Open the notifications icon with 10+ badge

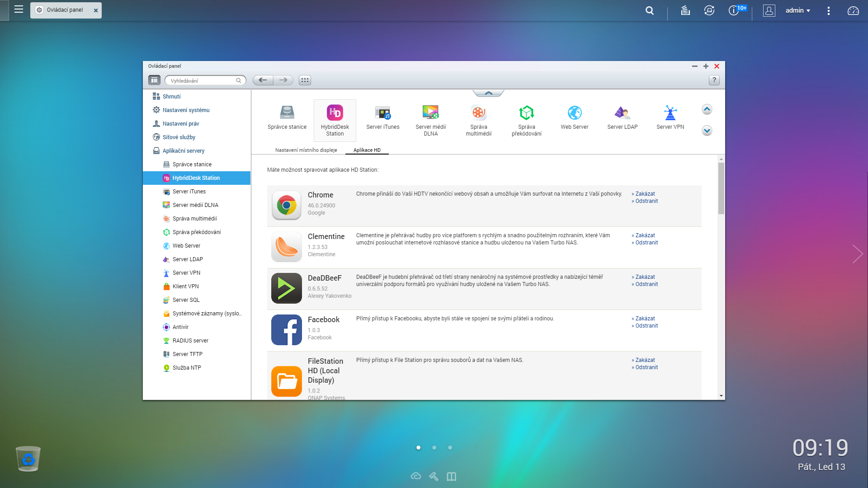(x=734, y=10)
